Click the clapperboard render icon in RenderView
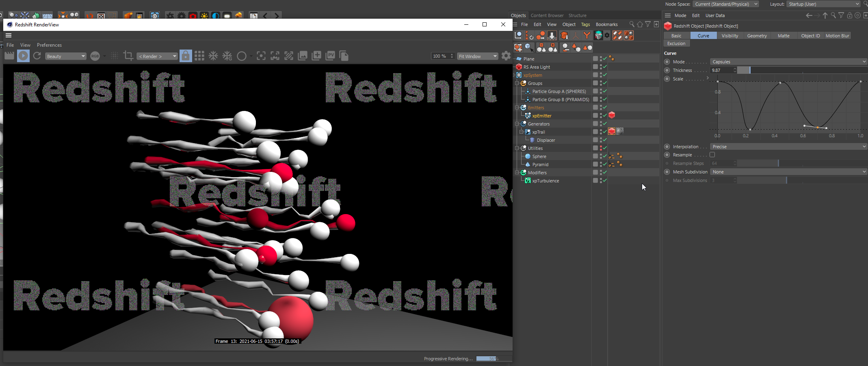 tap(9, 56)
